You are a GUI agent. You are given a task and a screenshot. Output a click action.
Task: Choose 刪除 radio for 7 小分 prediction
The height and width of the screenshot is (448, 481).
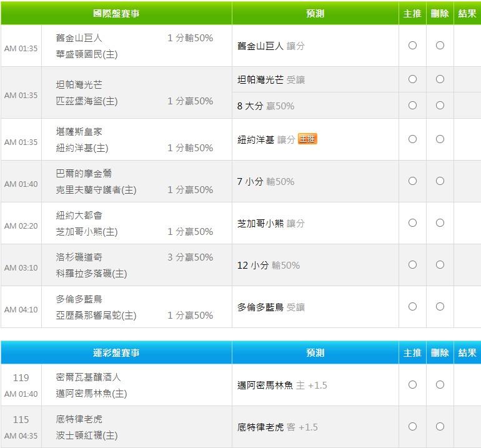[x=440, y=181]
